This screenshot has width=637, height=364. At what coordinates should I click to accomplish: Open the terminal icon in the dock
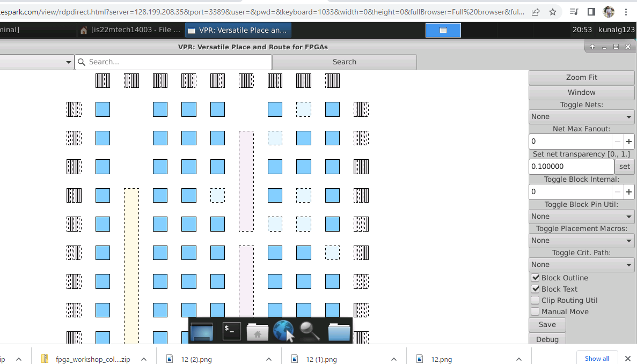(231, 331)
